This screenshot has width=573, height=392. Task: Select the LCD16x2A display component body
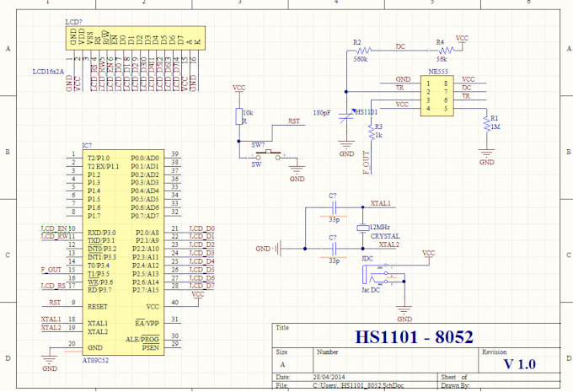(x=135, y=38)
